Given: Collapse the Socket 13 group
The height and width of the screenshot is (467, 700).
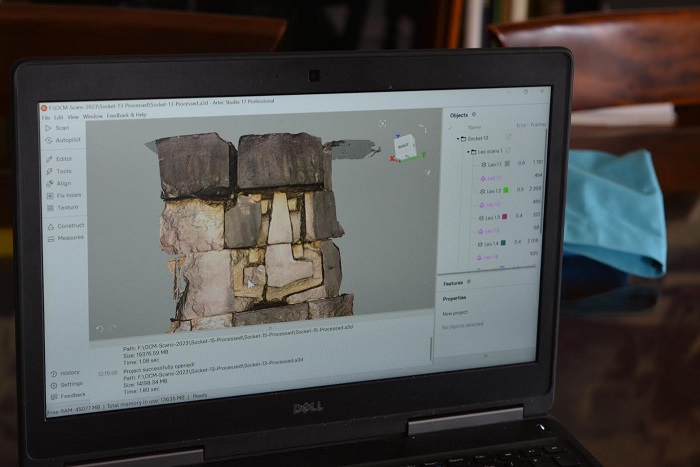Looking at the screenshot, I should point(458,138).
